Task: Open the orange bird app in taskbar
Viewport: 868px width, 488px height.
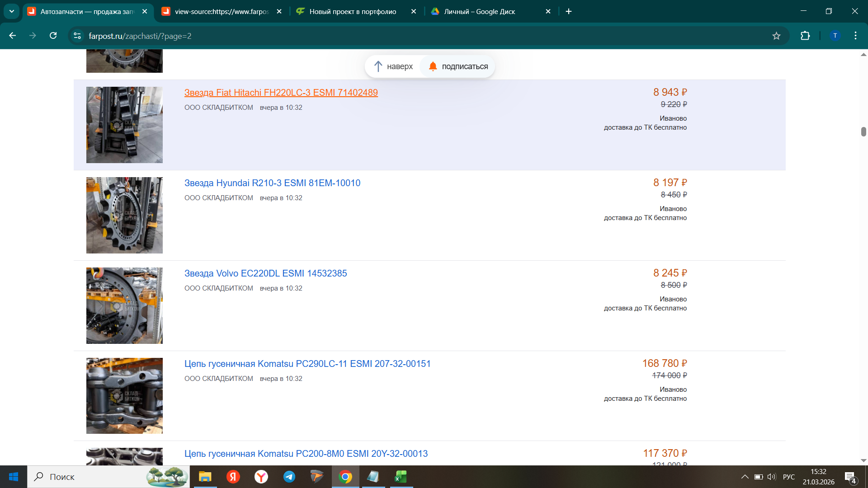Action: [317, 477]
